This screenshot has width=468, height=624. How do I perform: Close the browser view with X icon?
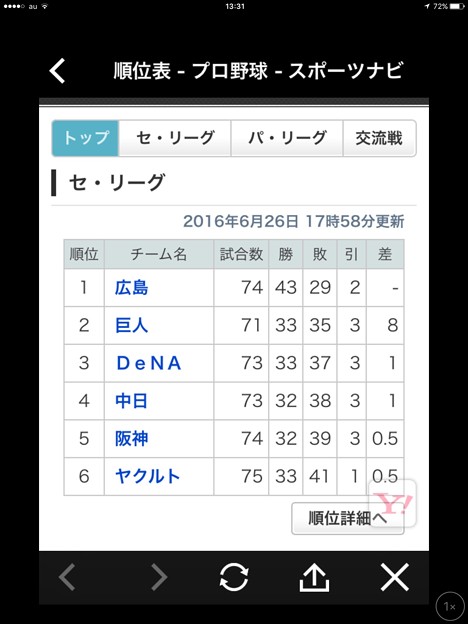[x=394, y=577]
